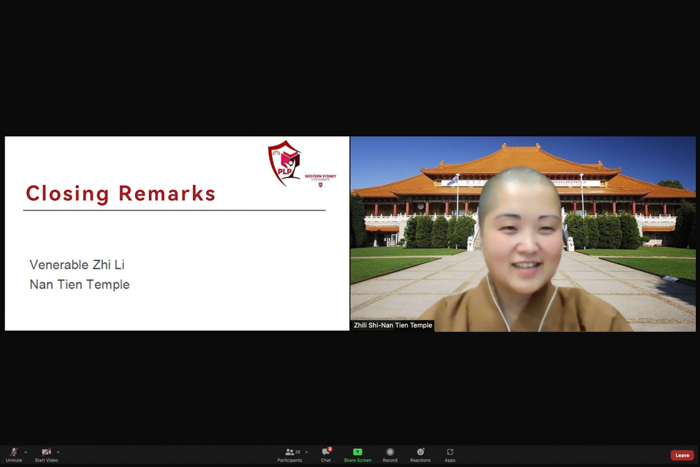This screenshot has width=700, height=467.
Task: Click the Western Sydney University logo
Action: tap(320, 180)
